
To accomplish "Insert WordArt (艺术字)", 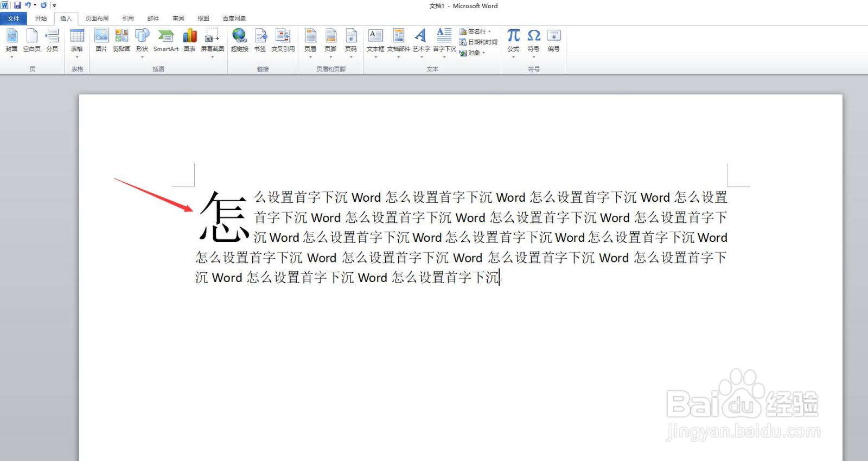I will pyautogui.click(x=422, y=42).
